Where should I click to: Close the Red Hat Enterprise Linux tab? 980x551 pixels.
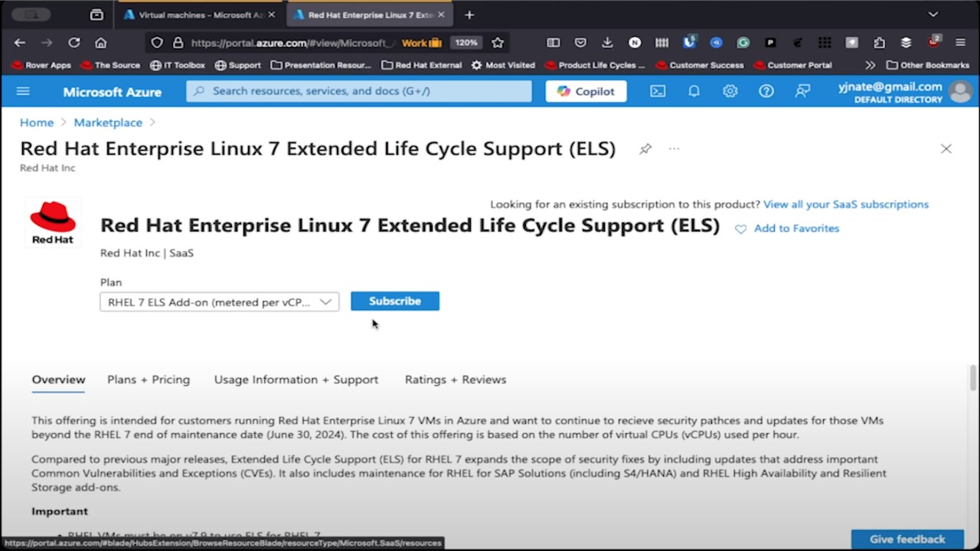click(x=441, y=15)
